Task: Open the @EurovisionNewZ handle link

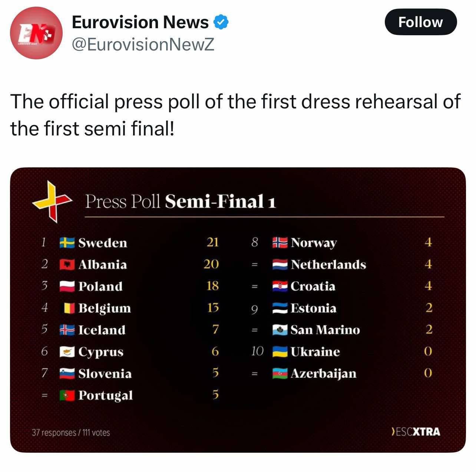Action: pyautogui.click(x=143, y=45)
